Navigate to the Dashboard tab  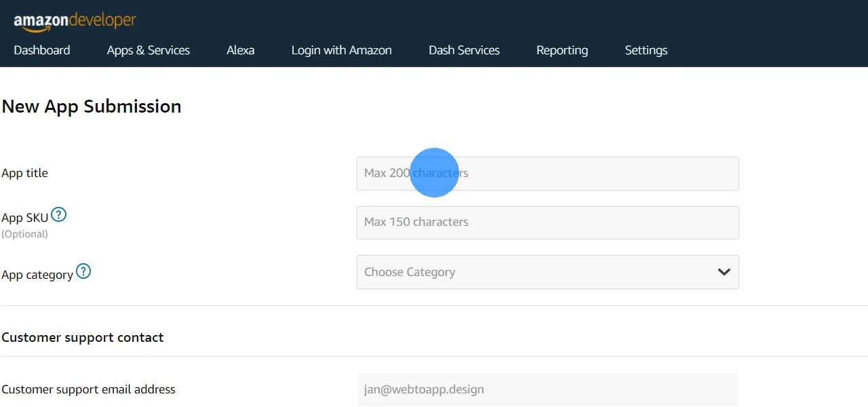pyautogui.click(x=42, y=50)
